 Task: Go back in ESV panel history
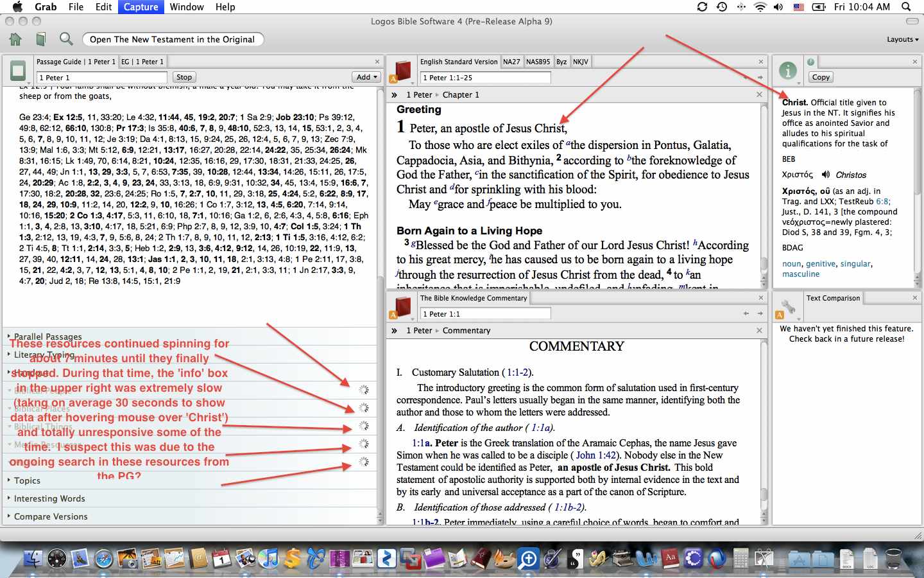click(746, 77)
